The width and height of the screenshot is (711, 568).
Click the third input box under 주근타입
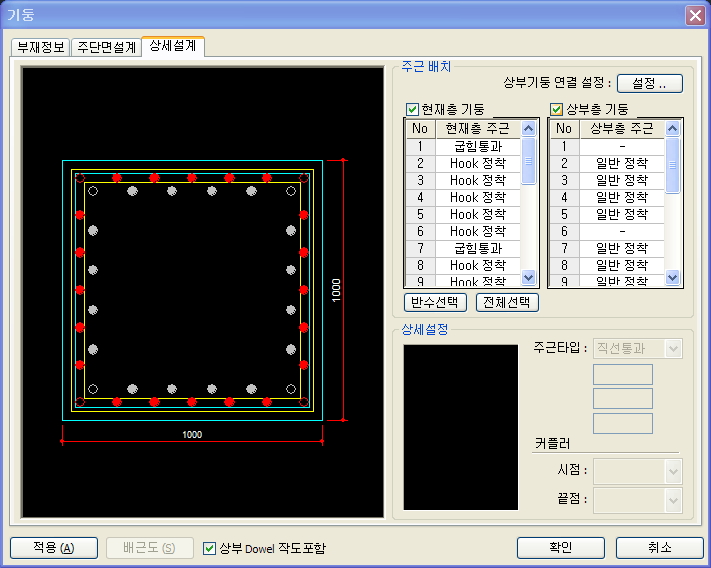[x=623, y=423]
